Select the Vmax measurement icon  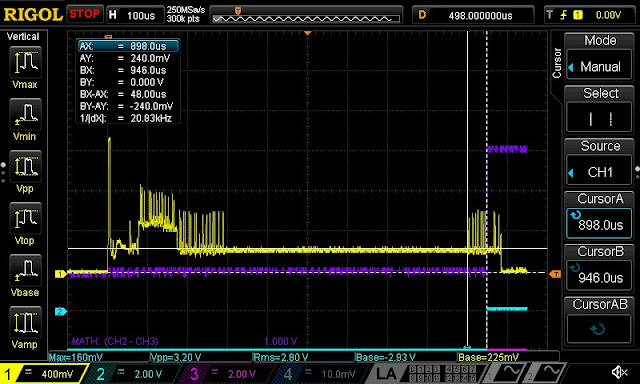tap(25, 62)
